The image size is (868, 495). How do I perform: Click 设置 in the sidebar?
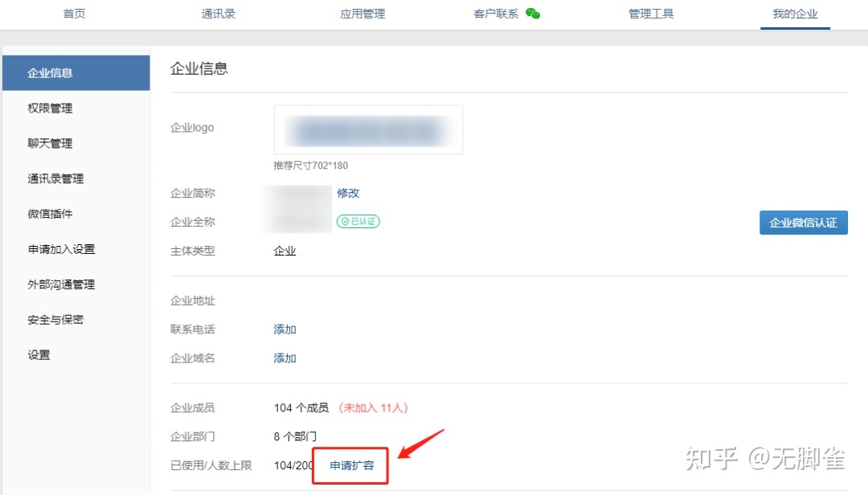click(x=39, y=354)
